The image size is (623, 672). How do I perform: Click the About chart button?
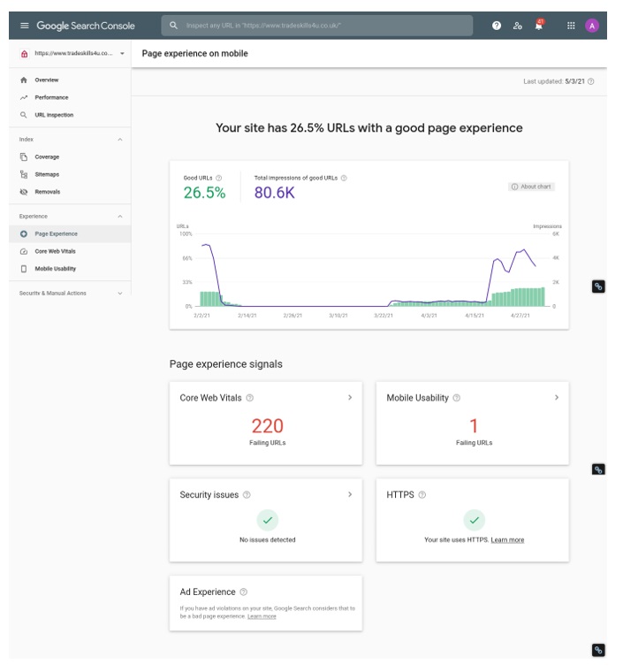pos(531,187)
